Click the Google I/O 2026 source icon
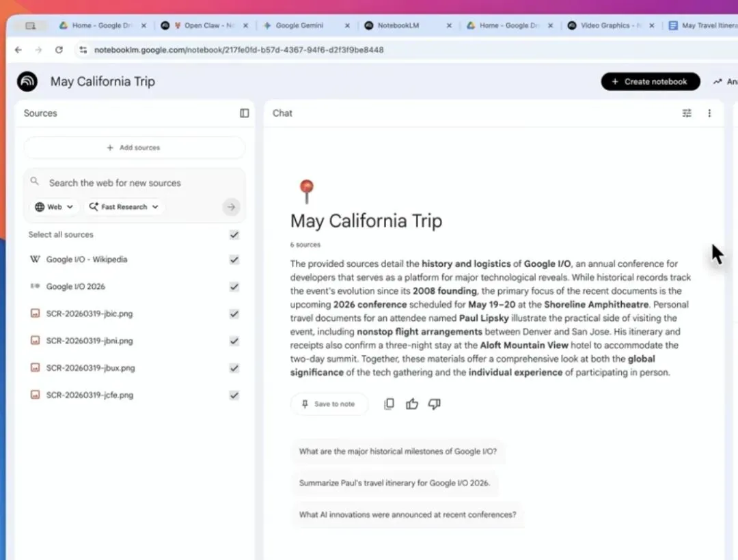 tap(35, 286)
